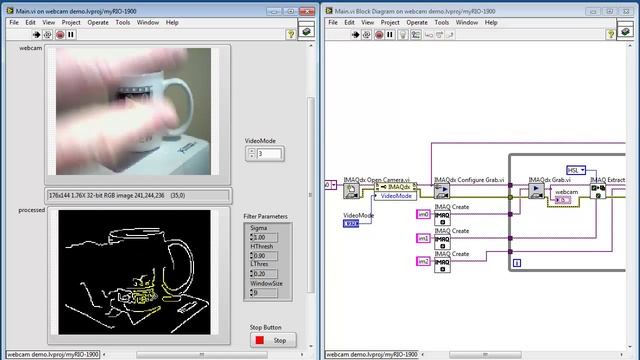The image size is (640, 360).
Task: Click loop iteration terminal i
Action: click(516, 263)
